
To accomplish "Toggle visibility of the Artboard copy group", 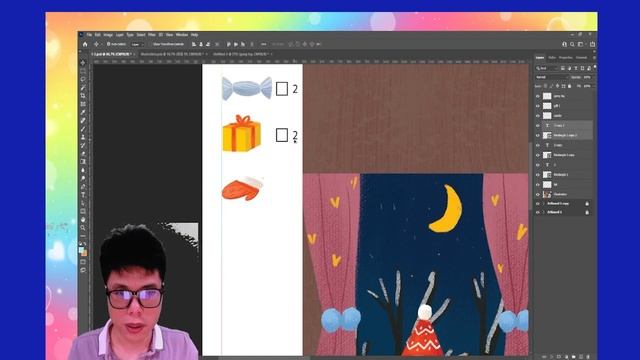I will coord(538,204).
